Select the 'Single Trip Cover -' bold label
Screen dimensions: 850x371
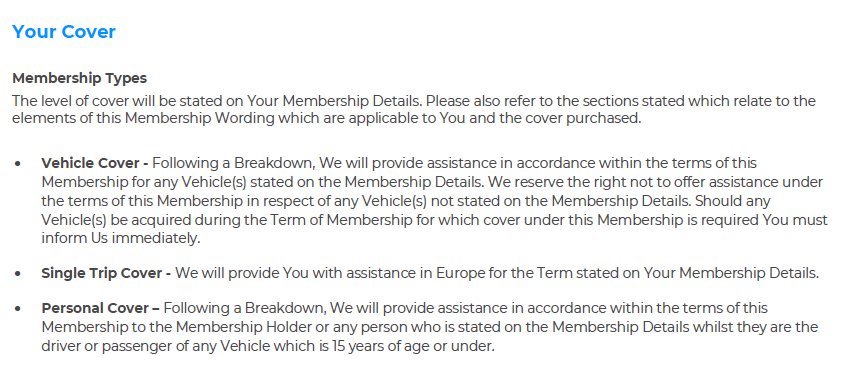(x=106, y=273)
